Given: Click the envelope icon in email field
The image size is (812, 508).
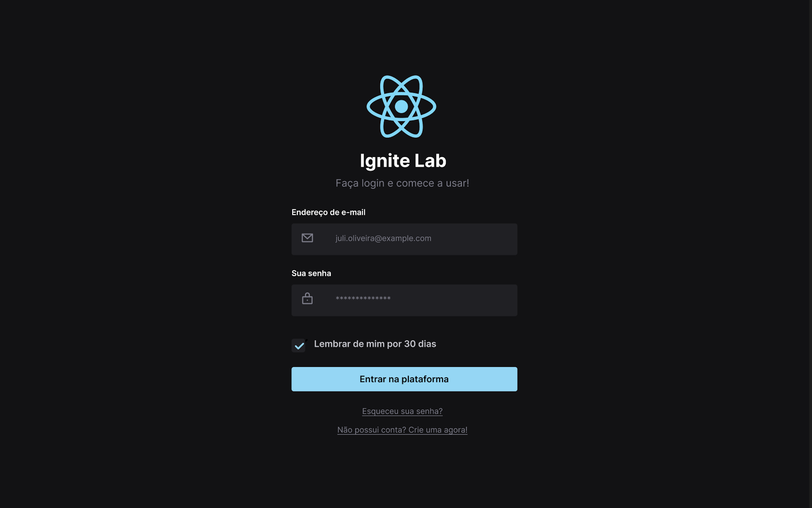Looking at the screenshot, I should tap(307, 238).
